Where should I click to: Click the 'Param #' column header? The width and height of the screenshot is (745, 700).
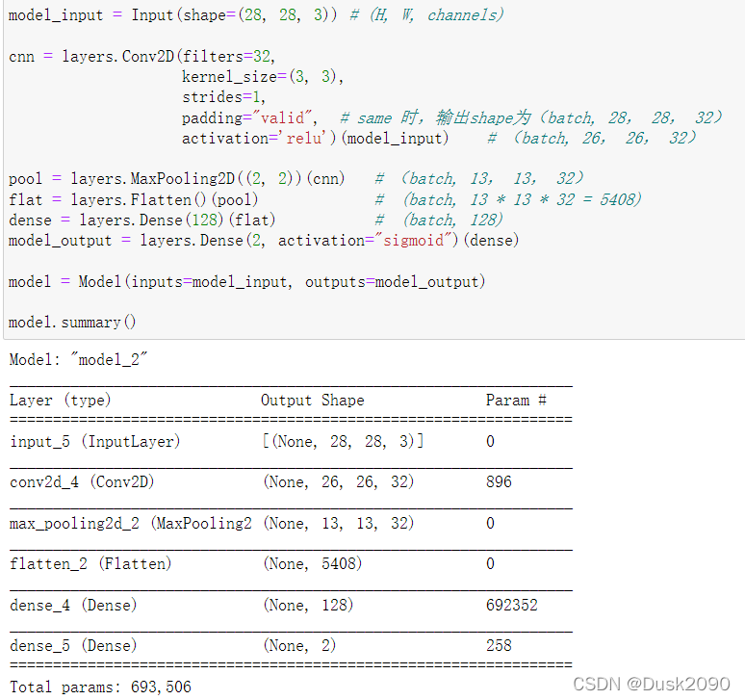click(516, 401)
